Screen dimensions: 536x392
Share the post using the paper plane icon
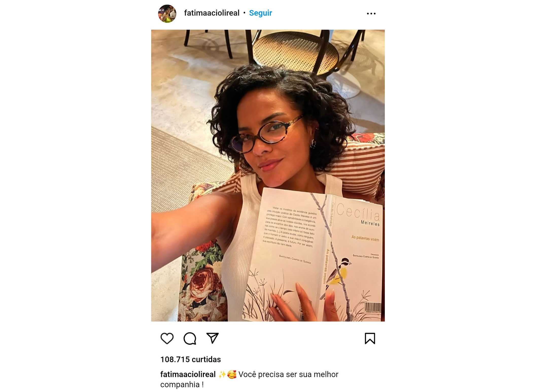point(213,338)
